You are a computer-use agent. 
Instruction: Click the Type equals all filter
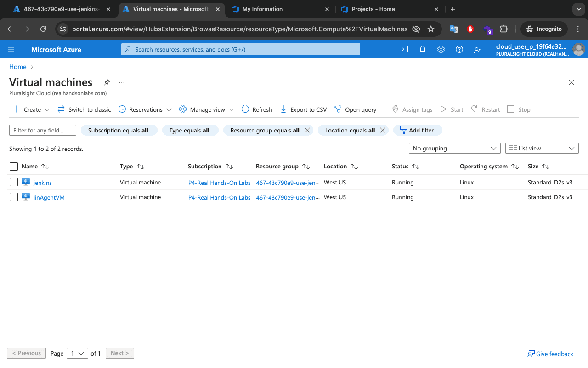point(190,130)
